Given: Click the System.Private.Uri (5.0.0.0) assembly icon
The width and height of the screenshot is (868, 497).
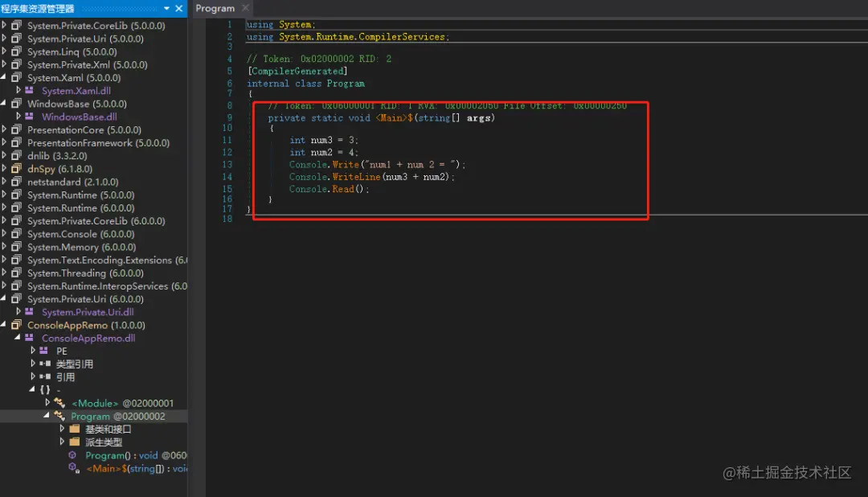Looking at the screenshot, I should (x=17, y=39).
